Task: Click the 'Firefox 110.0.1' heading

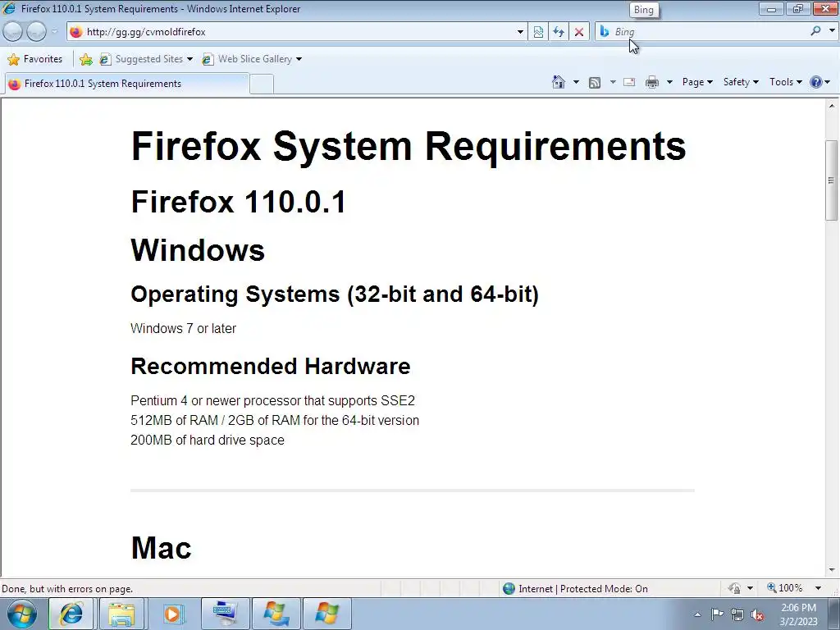Action: (239, 202)
